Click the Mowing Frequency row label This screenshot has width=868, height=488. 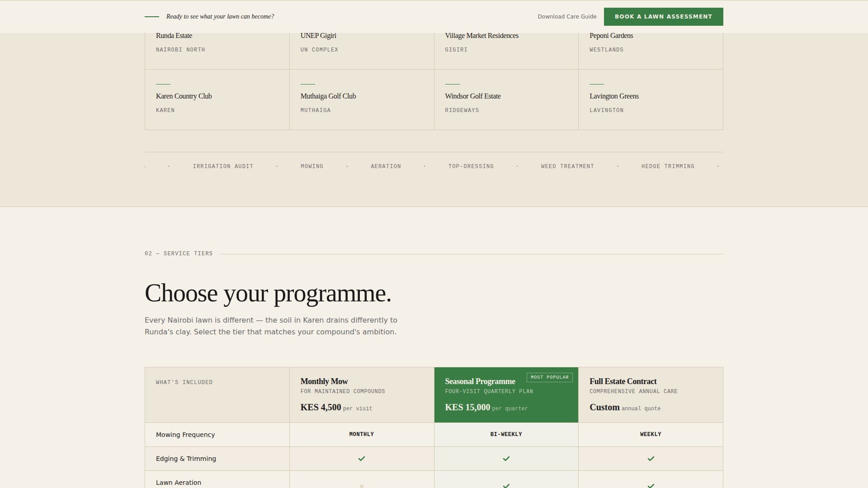tap(185, 435)
